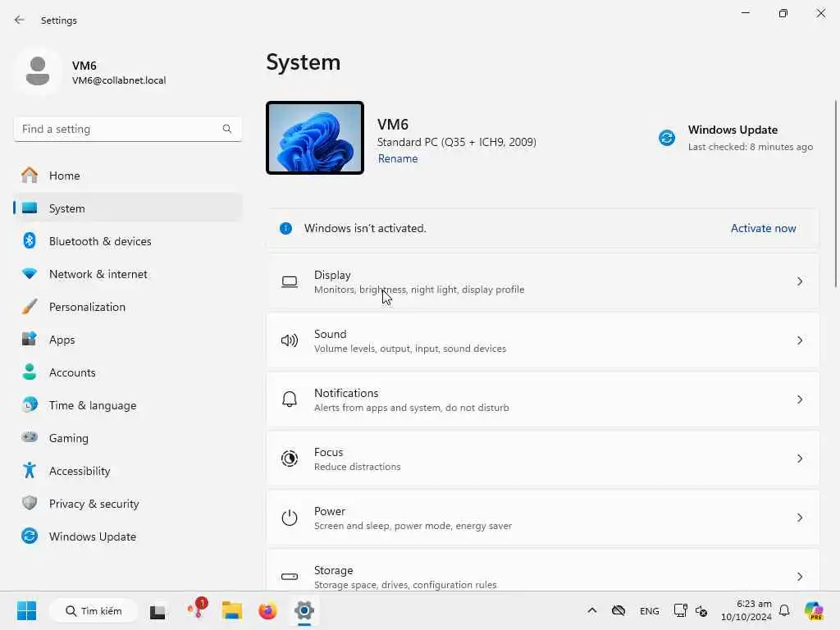Screen dimensions: 840x630
Task: Click the Windows Update icon in sidebar
Action: [x=30, y=536]
